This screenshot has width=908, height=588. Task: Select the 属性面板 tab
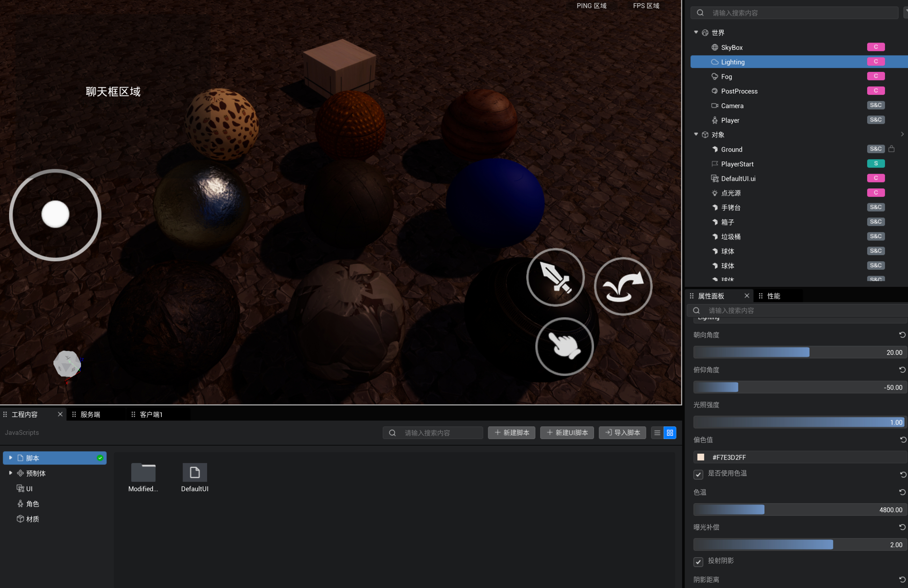pyautogui.click(x=711, y=296)
